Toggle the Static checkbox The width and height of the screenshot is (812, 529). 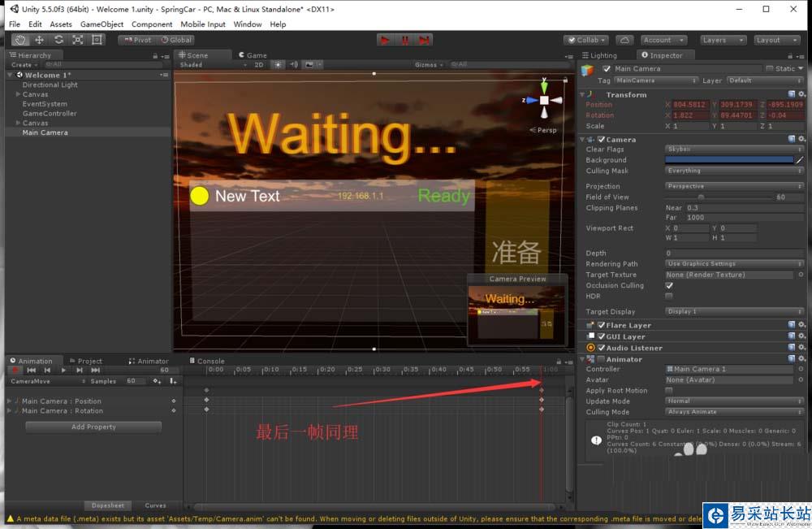(770, 68)
